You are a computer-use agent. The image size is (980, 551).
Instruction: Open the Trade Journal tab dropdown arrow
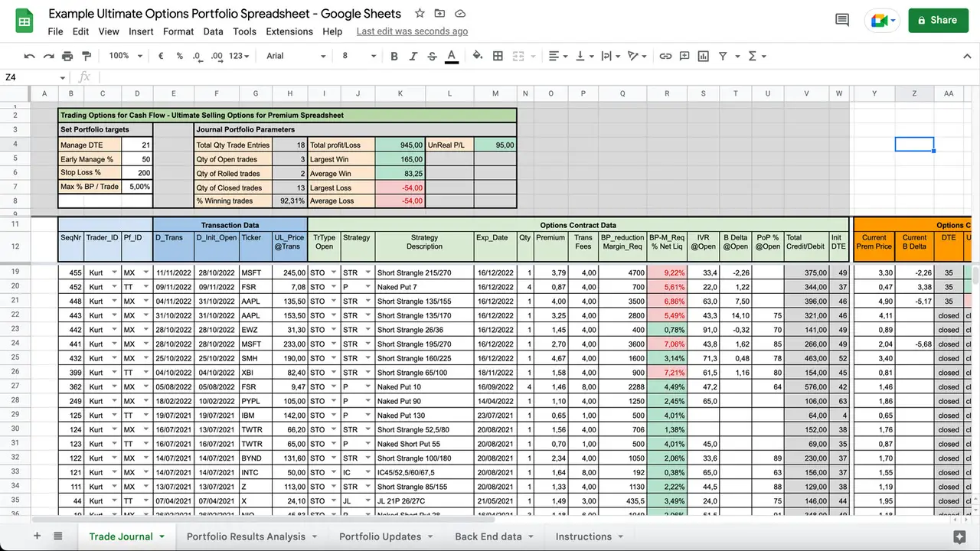[162, 536]
